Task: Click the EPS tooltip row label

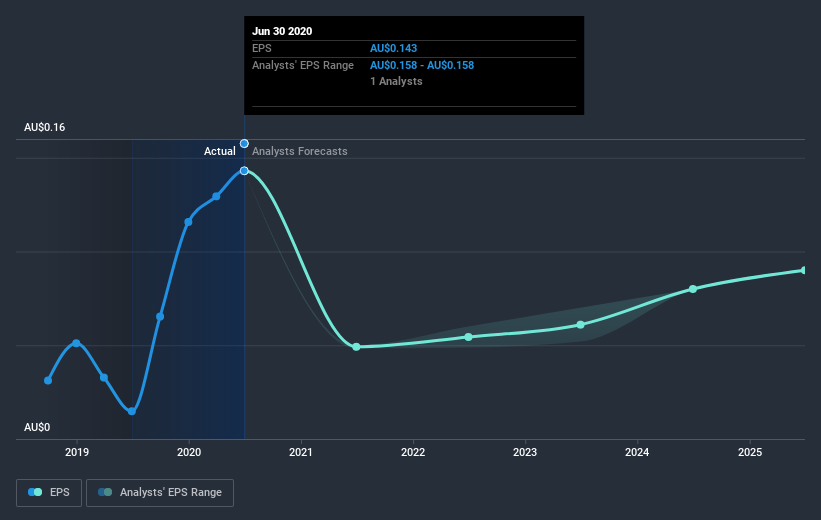Action: (262, 48)
